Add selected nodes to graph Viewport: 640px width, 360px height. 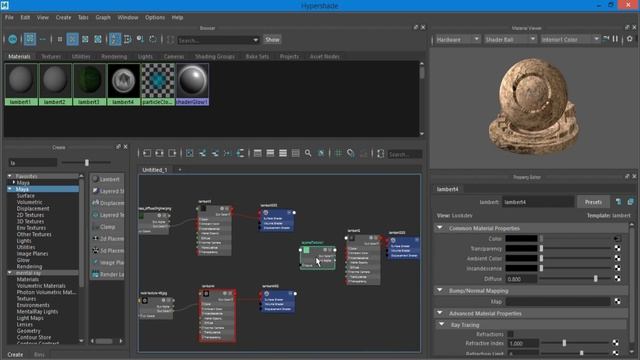point(202,153)
